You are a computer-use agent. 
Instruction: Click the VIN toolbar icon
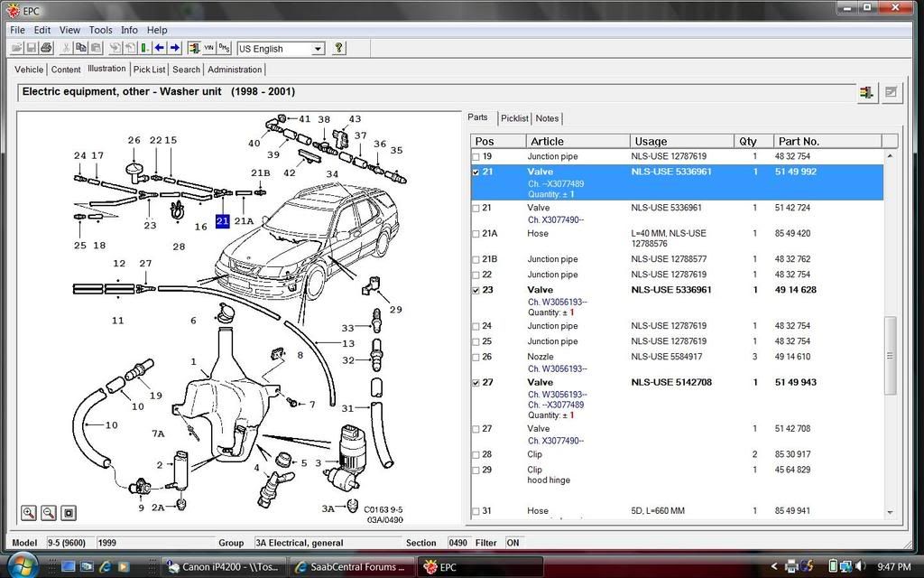click(x=209, y=48)
